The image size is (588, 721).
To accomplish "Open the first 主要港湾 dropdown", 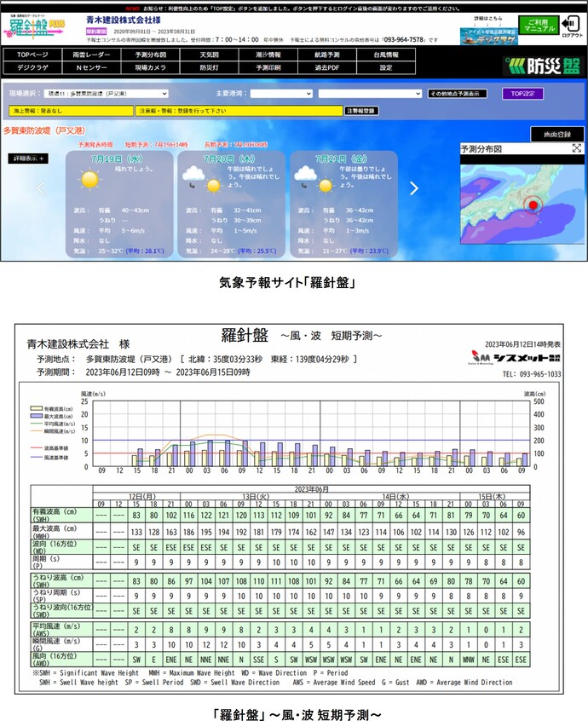I will 281,94.
